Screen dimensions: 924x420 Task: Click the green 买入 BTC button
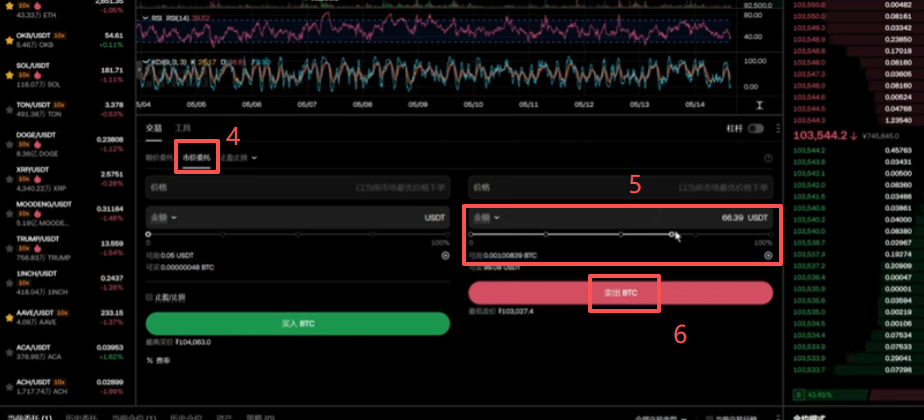(298, 324)
